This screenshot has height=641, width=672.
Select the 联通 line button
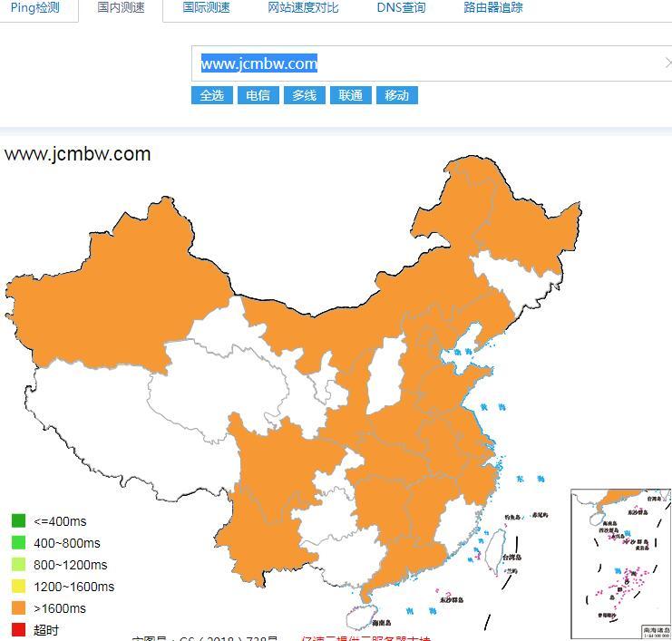pos(351,95)
